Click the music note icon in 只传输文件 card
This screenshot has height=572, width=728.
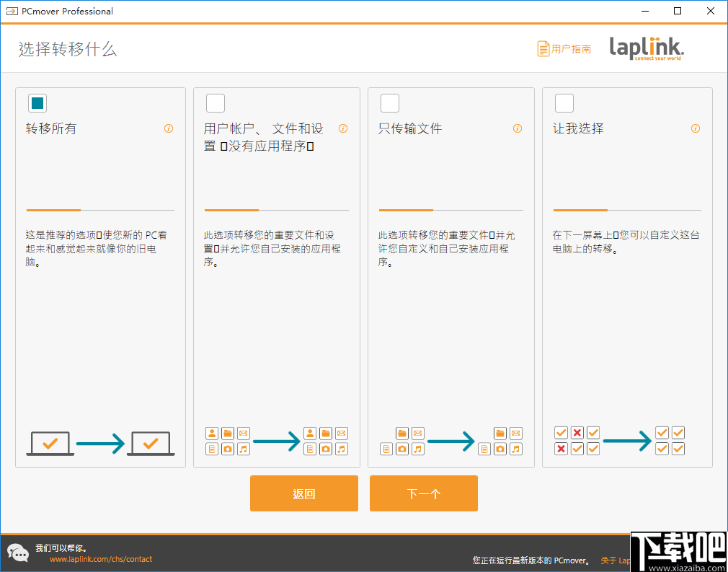pos(418,449)
